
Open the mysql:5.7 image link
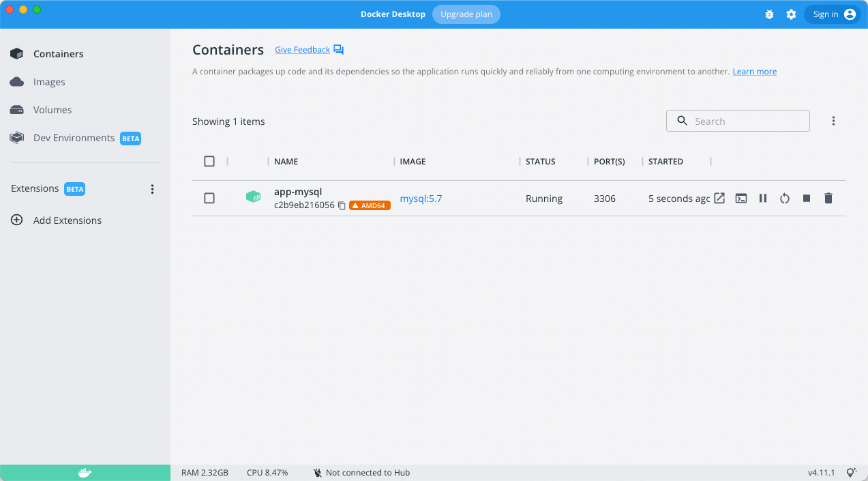click(421, 199)
